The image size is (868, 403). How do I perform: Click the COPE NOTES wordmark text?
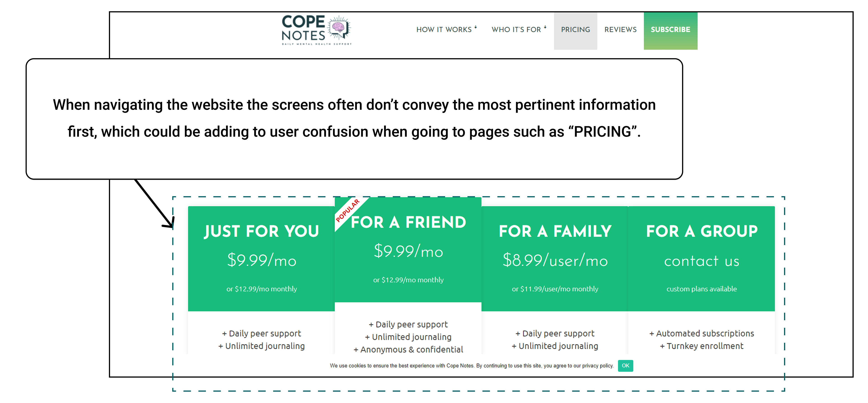pos(303,29)
